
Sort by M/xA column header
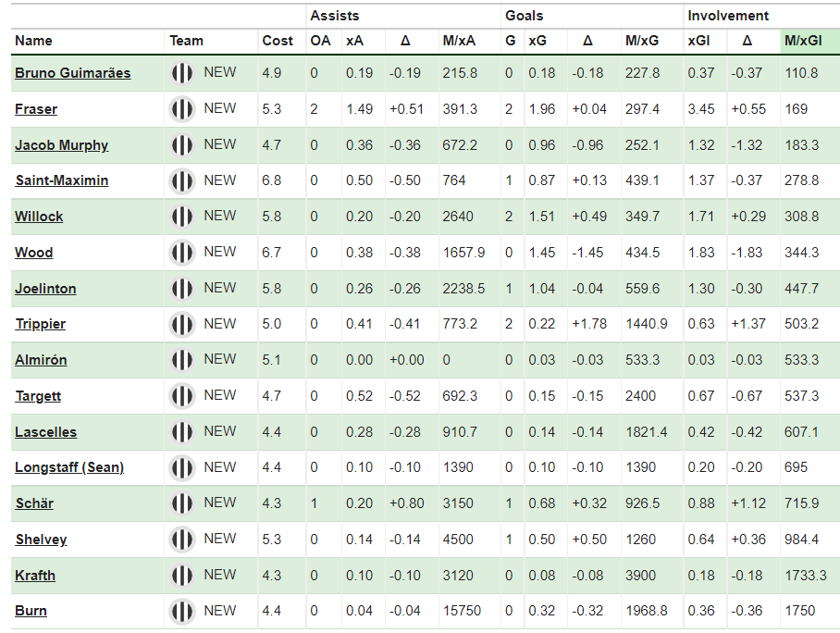(x=459, y=41)
